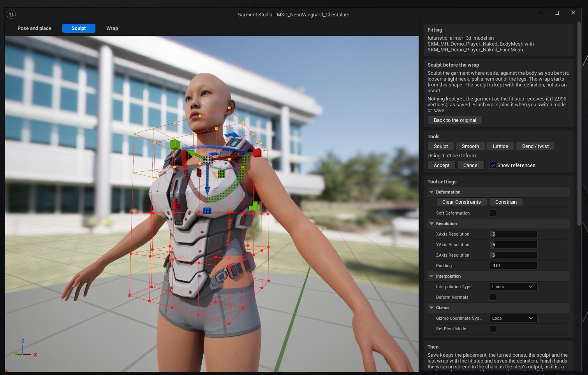Close the Garment Studio window
Image resolution: width=588 pixels, height=375 pixels.
click(x=573, y=13)
